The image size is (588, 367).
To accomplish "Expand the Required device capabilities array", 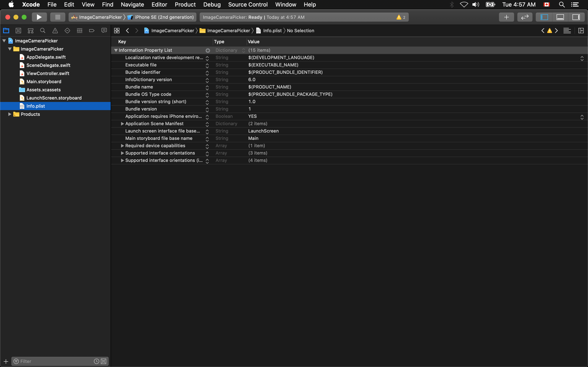I will 122,145.
